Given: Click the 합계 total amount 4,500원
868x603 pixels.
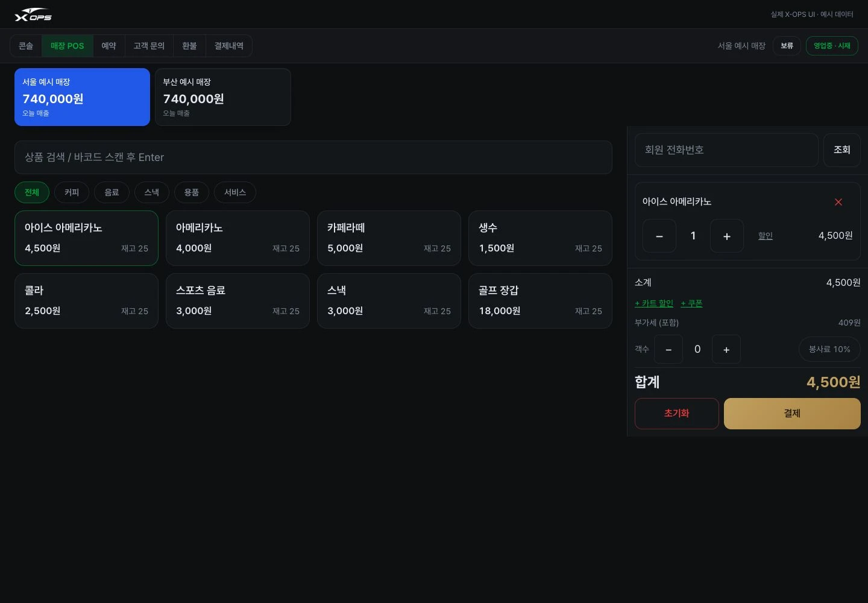Looking at the screenshot, I should (833, 382).
